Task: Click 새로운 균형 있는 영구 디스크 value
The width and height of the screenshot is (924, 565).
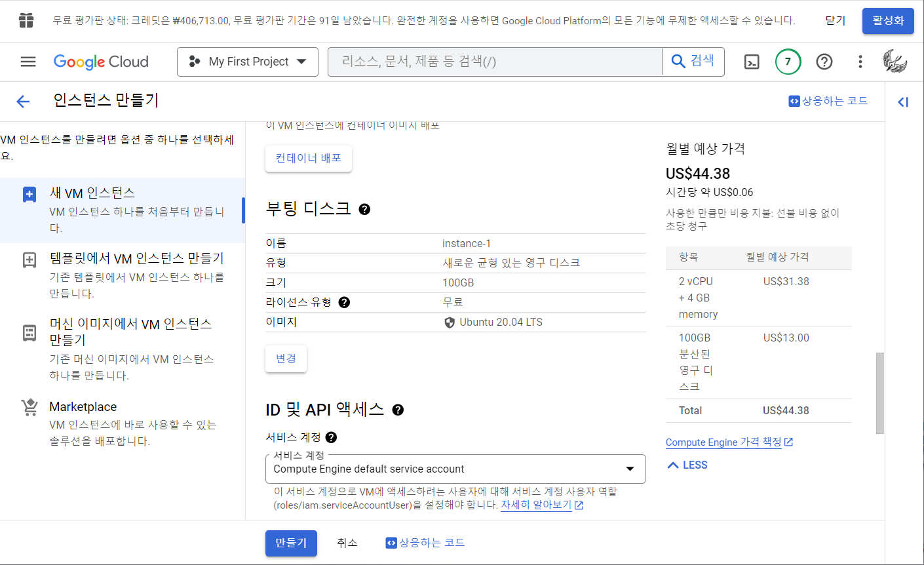Action: tap(511, 263)
